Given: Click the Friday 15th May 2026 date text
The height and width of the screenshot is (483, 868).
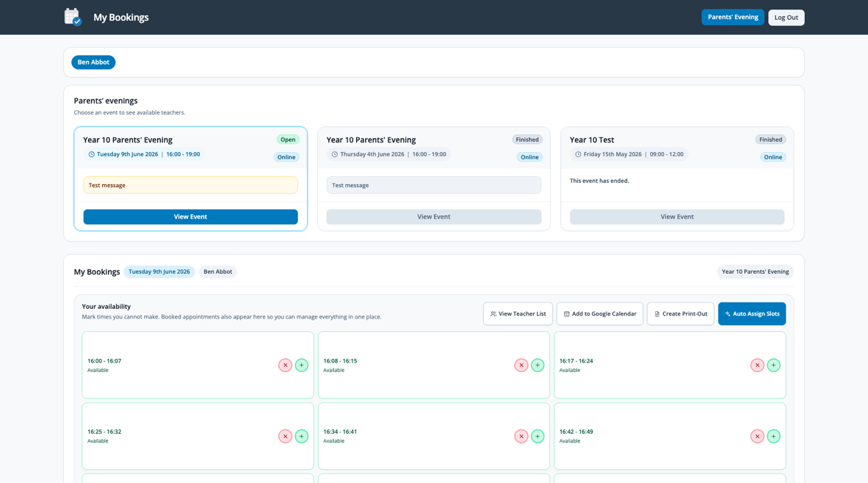Looking at the screenshot, I should tap(612, 154).
